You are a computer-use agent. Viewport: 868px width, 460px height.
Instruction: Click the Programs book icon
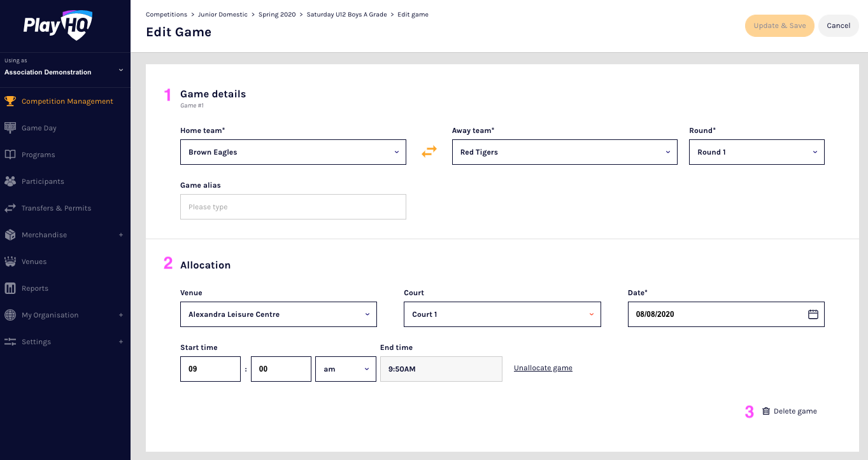point(10,155)
